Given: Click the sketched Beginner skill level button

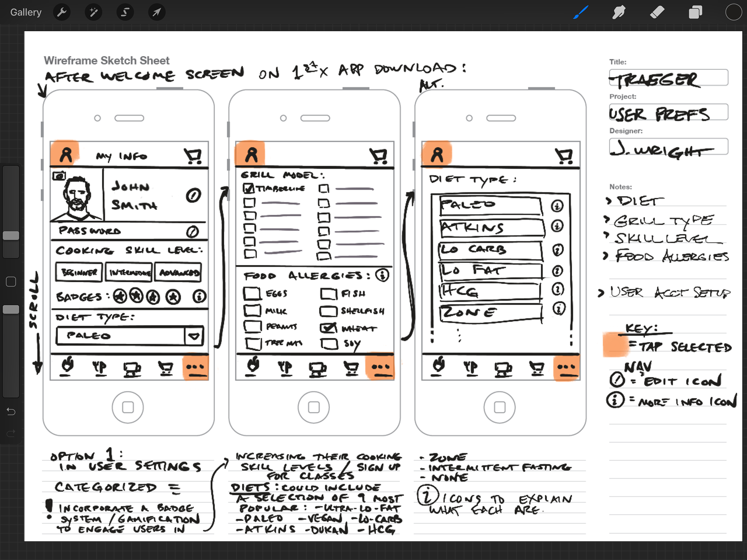Looking at the screenshot, I should point(79,272).
